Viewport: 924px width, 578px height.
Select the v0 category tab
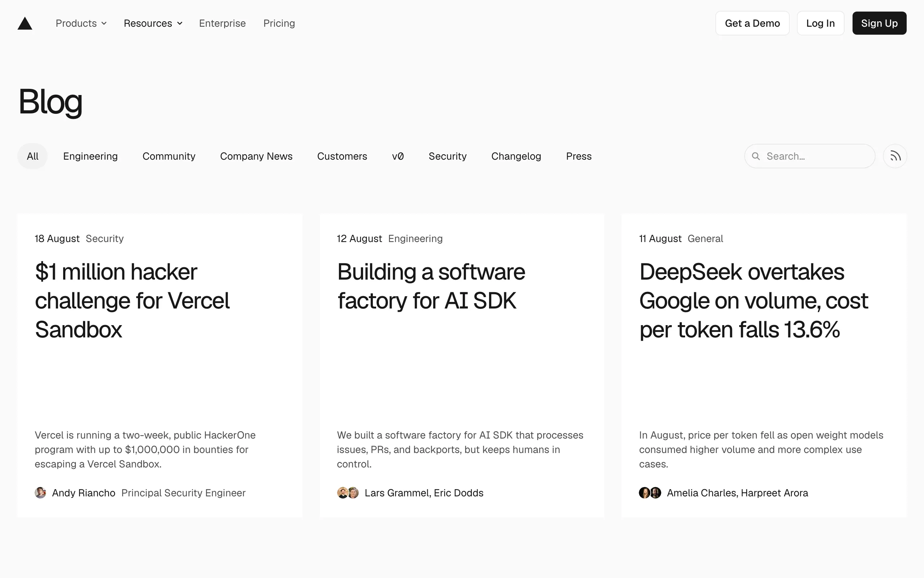click(x=398, y=156)
